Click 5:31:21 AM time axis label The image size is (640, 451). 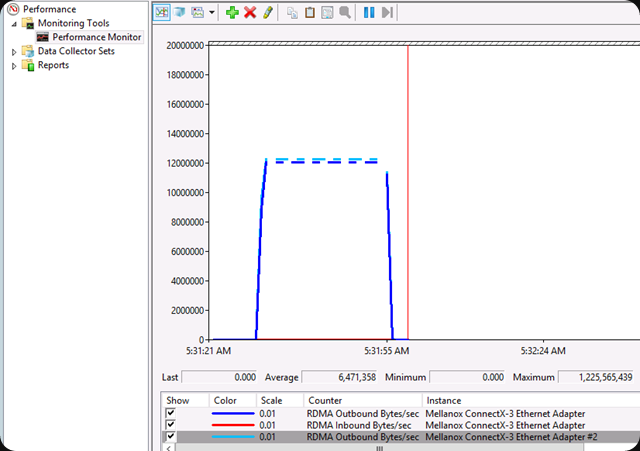(x=208, y=351)
